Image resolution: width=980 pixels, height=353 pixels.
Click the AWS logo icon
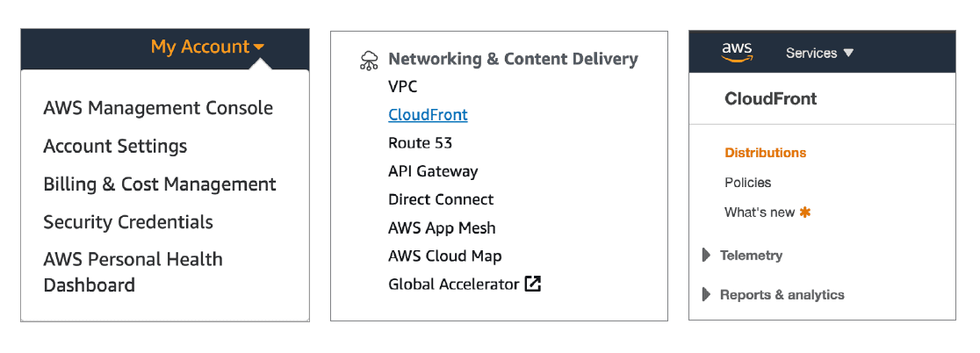click(737, 53)
